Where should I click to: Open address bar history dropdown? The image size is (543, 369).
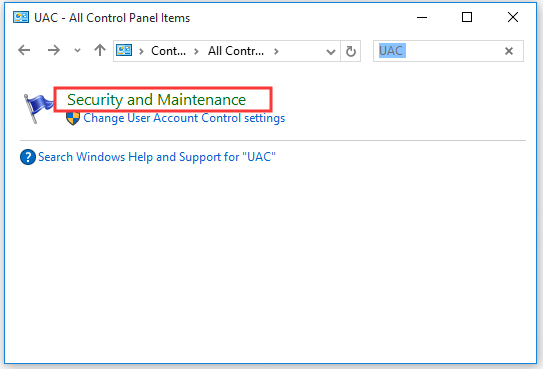[331, 52]
